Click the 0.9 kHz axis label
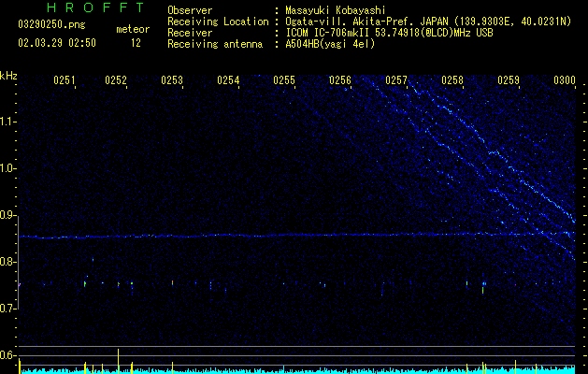The image size is (588, 374). coord(7,215)
